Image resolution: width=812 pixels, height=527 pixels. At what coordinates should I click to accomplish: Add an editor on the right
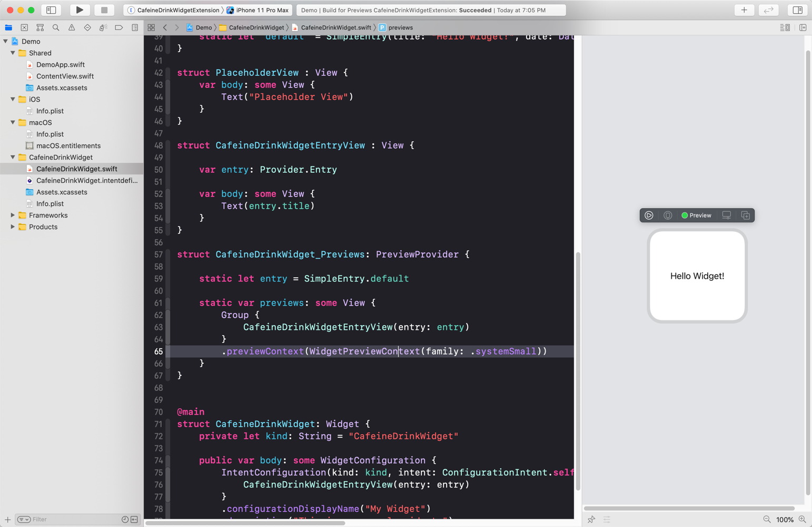(803, 27)
